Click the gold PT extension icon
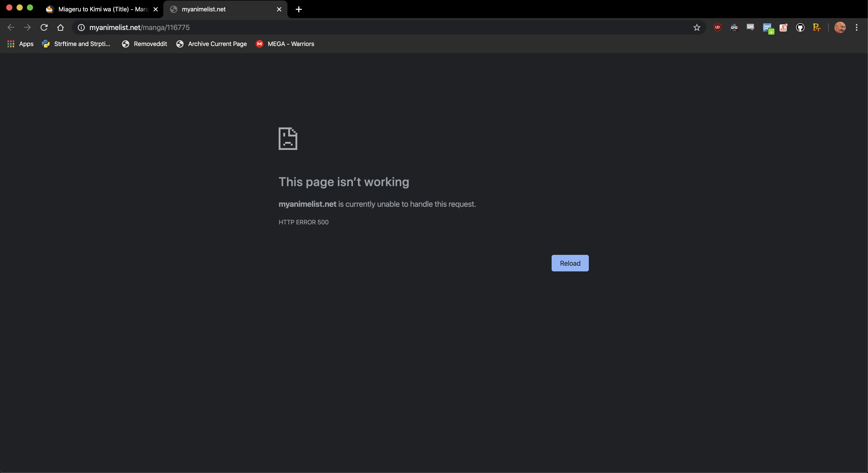This screenshot has width=868, height=473. [817, 27]
